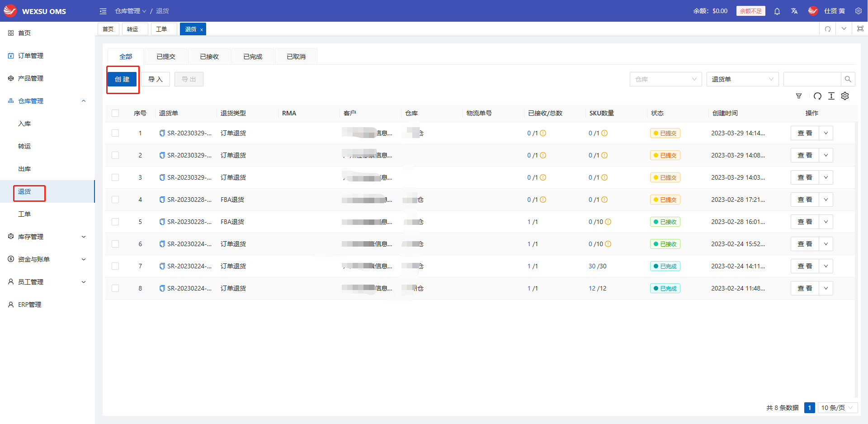868x424 pixels.
Task: Open 订单管理 in the sidebar
Action: pos(47,56)
